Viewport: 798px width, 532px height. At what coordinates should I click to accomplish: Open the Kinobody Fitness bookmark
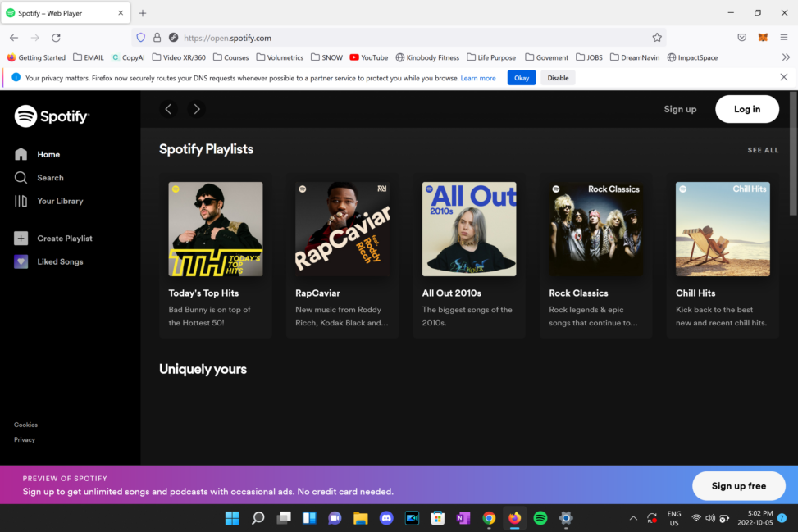[427, 57]
